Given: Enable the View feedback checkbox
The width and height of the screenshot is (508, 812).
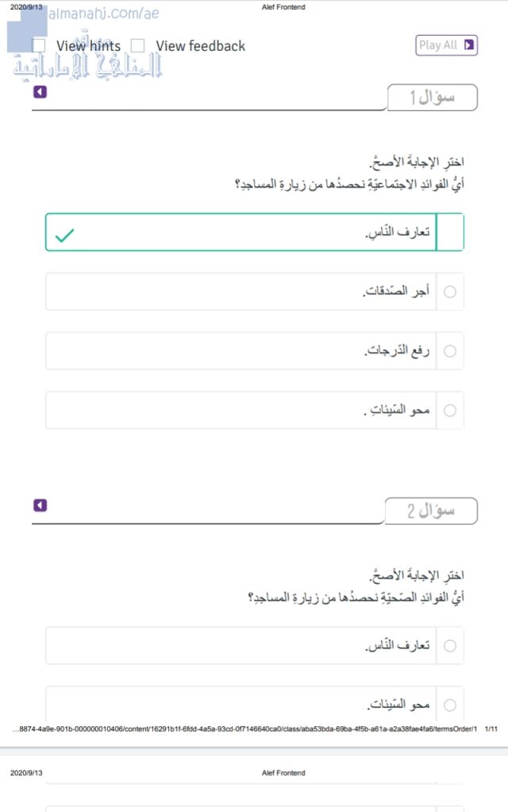Looking at the screenshot, I should pos(138,46).
